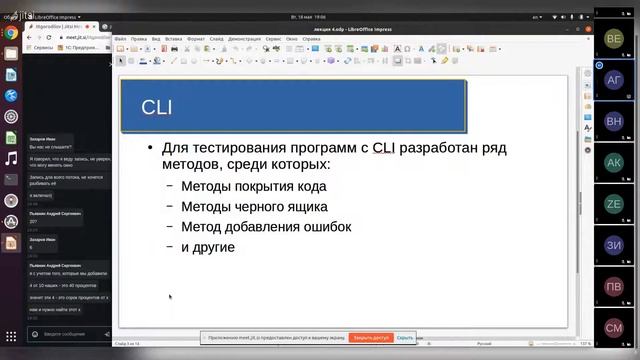Pick the Line Color pencil icon
Viewport: 640px width, 360px height.
point(143,61)
